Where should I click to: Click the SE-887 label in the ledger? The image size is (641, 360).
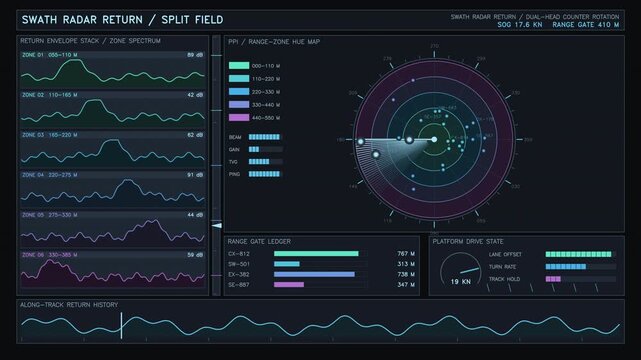(239, 284)
